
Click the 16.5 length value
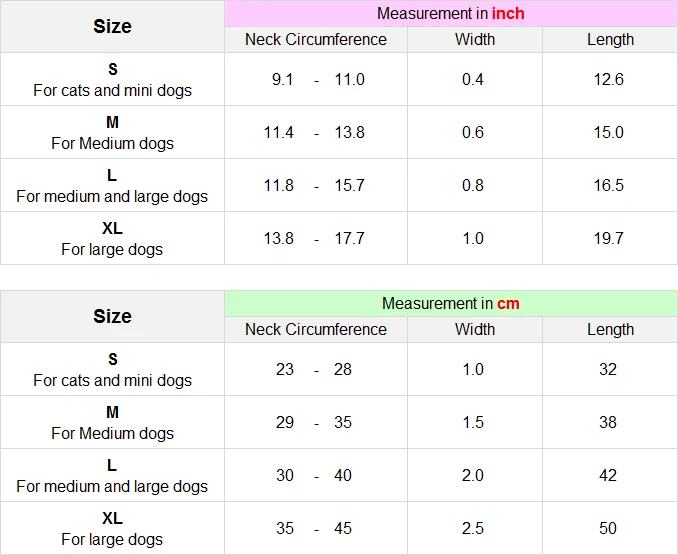point(608,186)
